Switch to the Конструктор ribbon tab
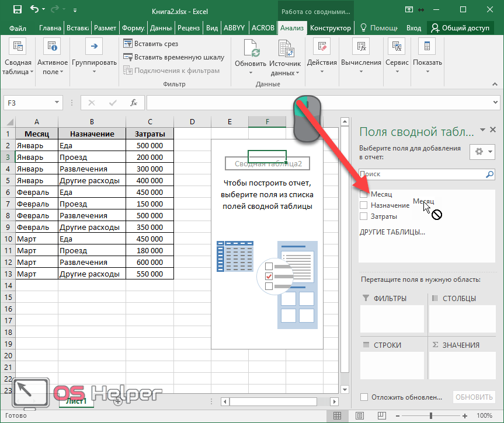Screen dimensions: 504x423 [x=331, y=28]
